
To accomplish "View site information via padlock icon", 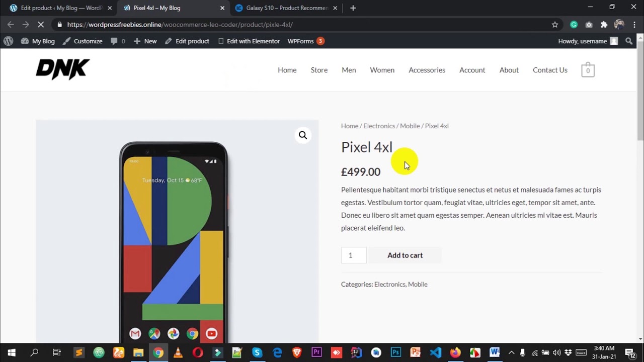I will click(60, 25).
